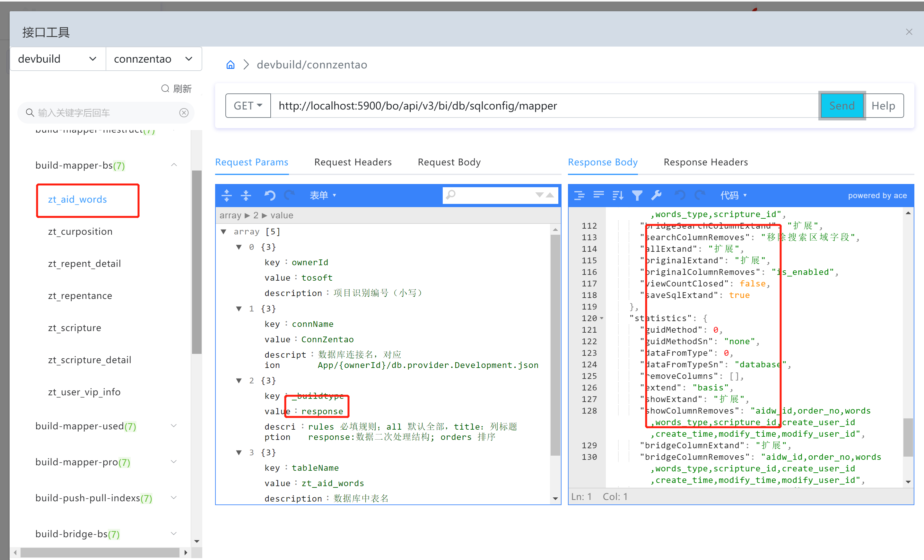Select zt_aid_words in the sidebar
This screenshot has height=560, width=924.
point(77,199)
